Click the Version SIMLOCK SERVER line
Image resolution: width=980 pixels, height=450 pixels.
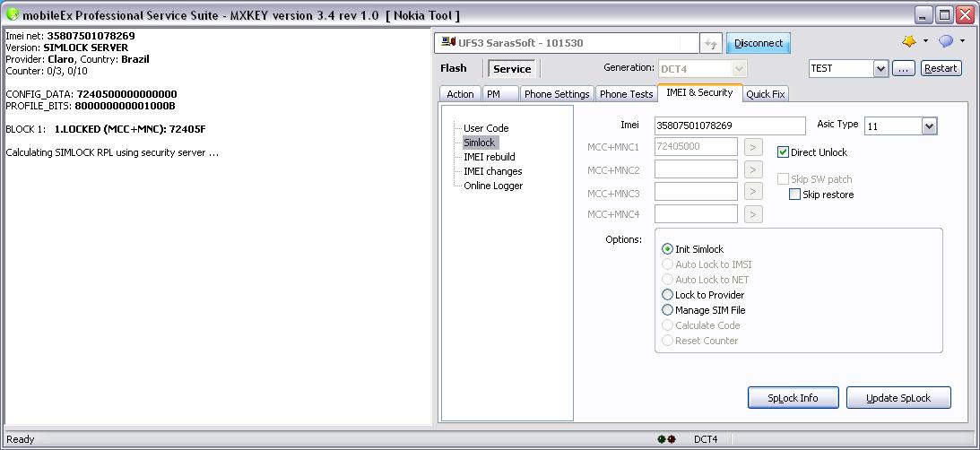(67, 48)
